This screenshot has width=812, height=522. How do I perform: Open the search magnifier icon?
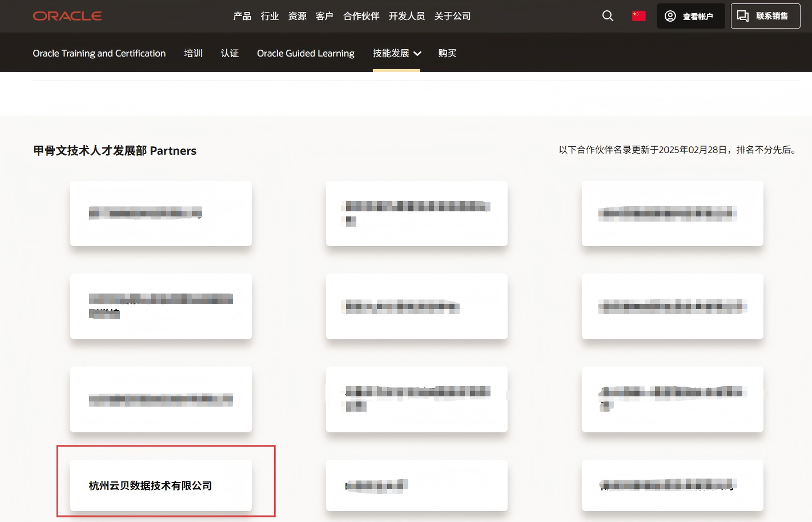pyautogui.click(x=608, y=16)
